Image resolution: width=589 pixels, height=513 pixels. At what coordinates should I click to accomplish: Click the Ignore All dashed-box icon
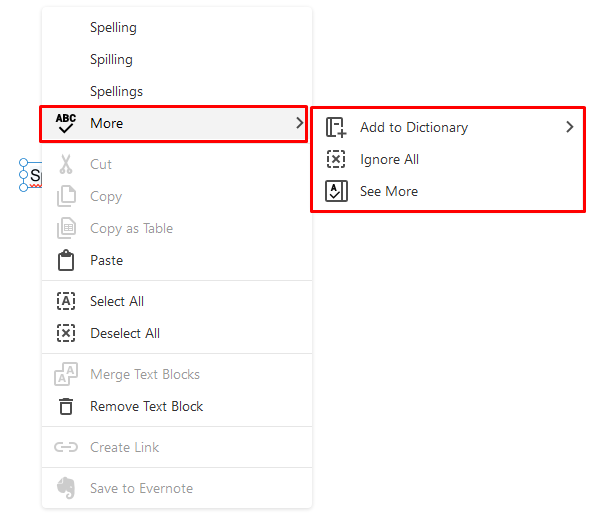click(x=336, y=159)
